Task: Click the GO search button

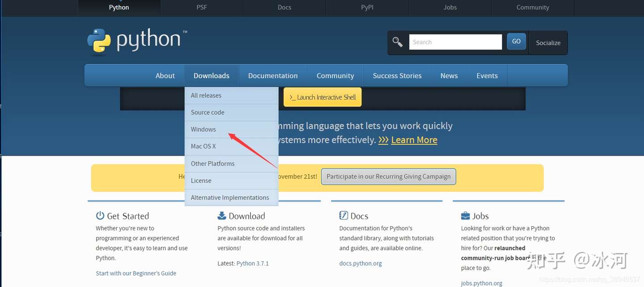Action: click(516, 42)
